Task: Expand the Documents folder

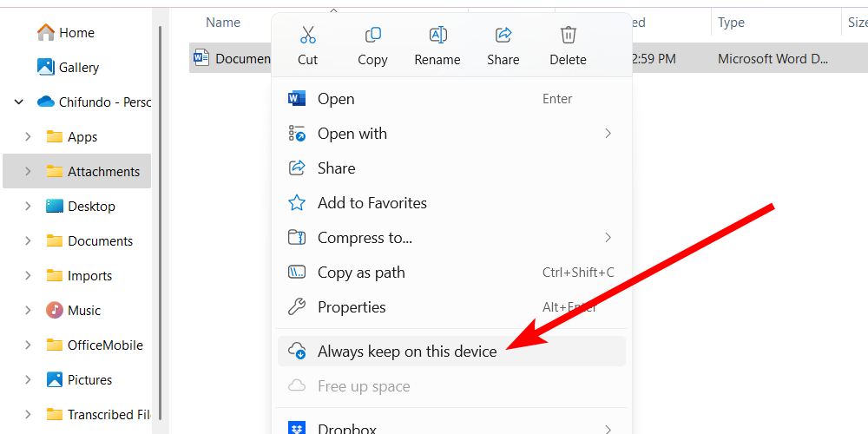Action: [x=28, y=240]
